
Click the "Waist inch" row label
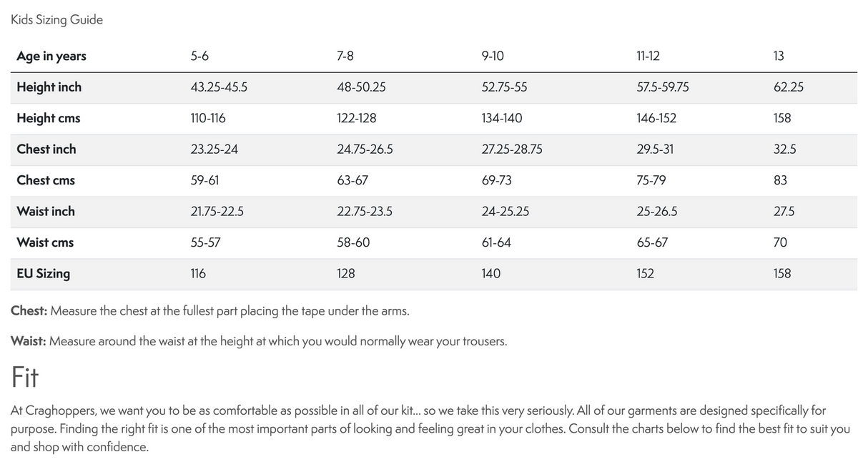point(45,212)
